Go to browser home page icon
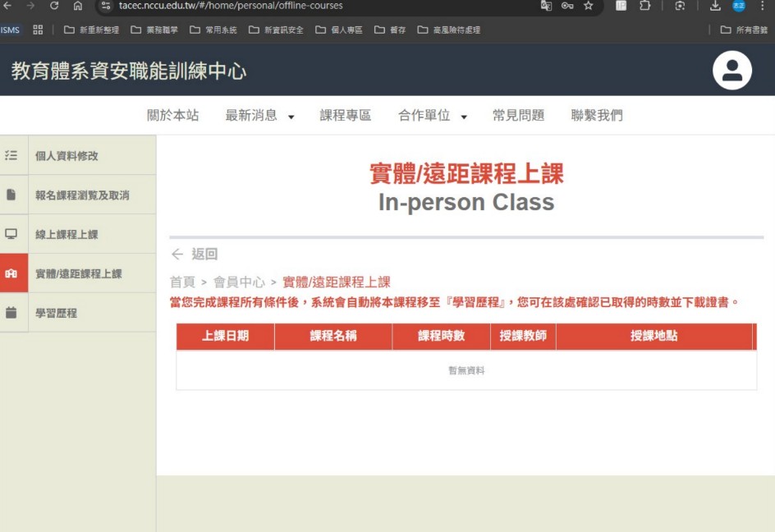The image size is (775, 532). pyautogui.click(x=78, y=6)
